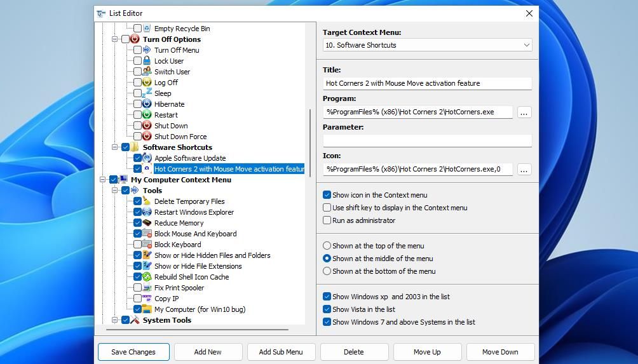638x364 pixels.
Task: Click the Reduce Memory chip icon
Action: tap(147, 223)
